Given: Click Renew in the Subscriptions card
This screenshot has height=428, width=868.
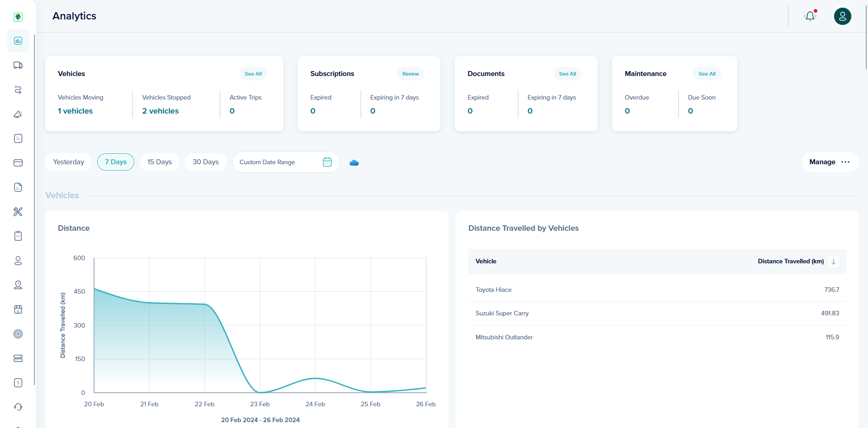Looking at the screenshot, I should tap(410, 74).
